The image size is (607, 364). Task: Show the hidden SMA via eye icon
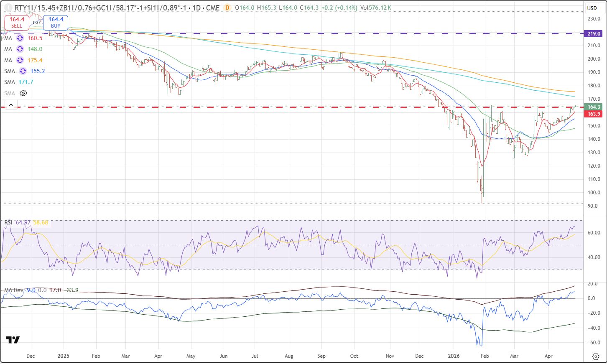pyautogui.click(x=23, y=93)
